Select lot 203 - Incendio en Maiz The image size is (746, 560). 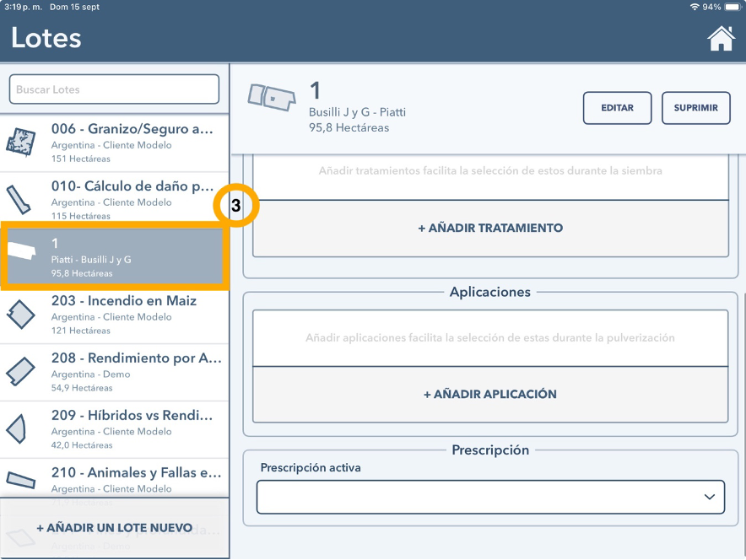[x=114, y=314]
